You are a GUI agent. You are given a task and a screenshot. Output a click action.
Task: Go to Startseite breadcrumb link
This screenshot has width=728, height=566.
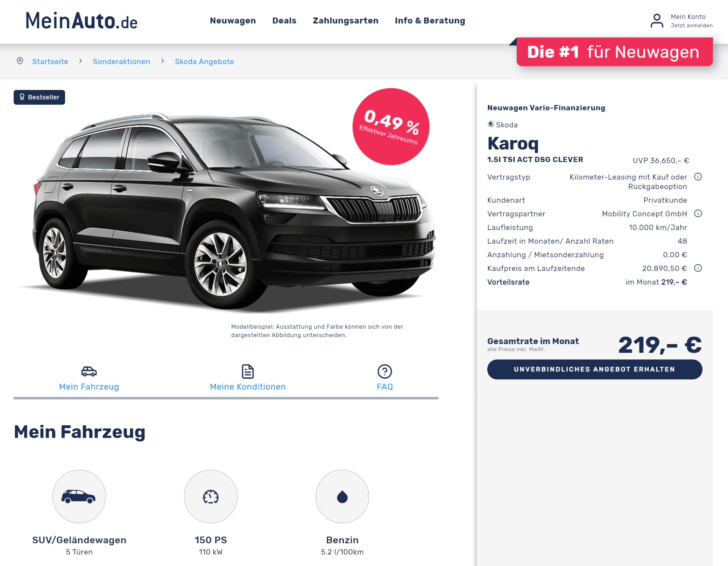[50, 62]
